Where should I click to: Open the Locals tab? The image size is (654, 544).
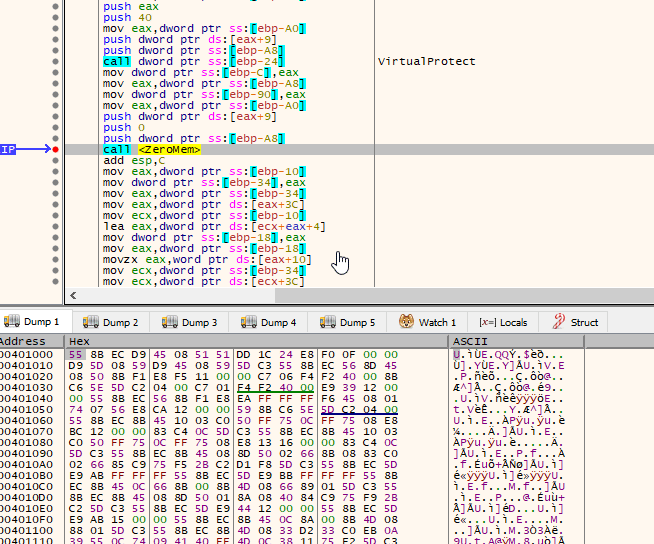503,322
